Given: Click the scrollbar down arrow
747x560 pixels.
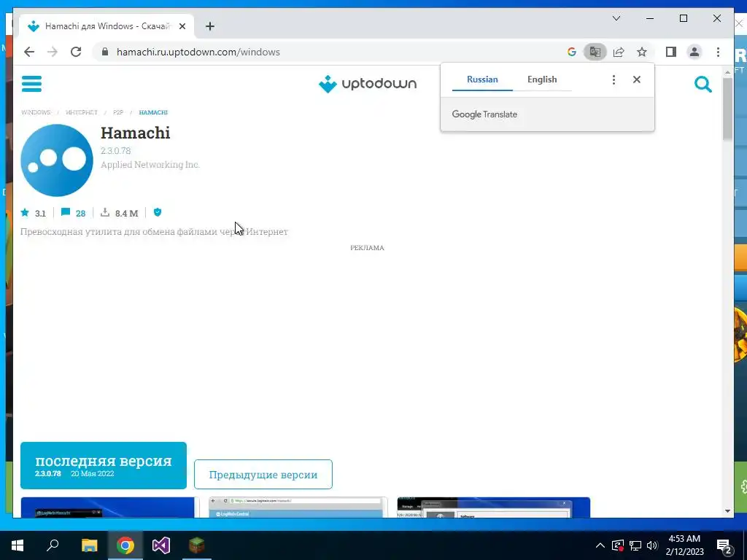Looking at the screenshot, I should (x=727, y=511).
